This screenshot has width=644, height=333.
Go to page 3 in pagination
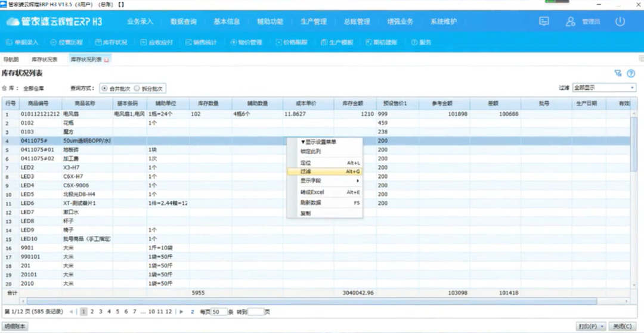(100, 312)
